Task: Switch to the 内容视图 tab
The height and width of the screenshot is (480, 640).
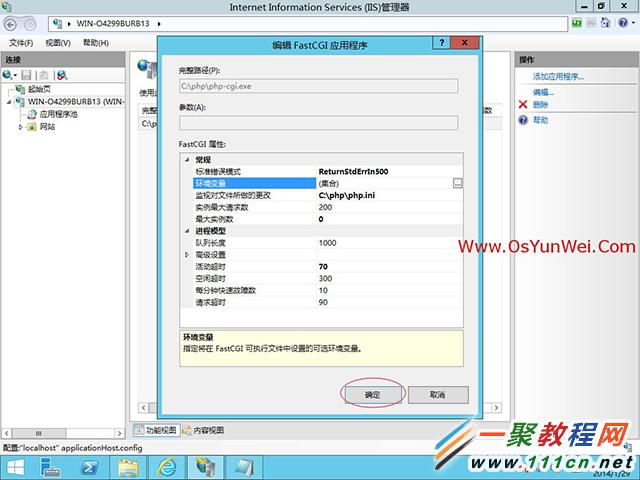Action: [203, 430]
